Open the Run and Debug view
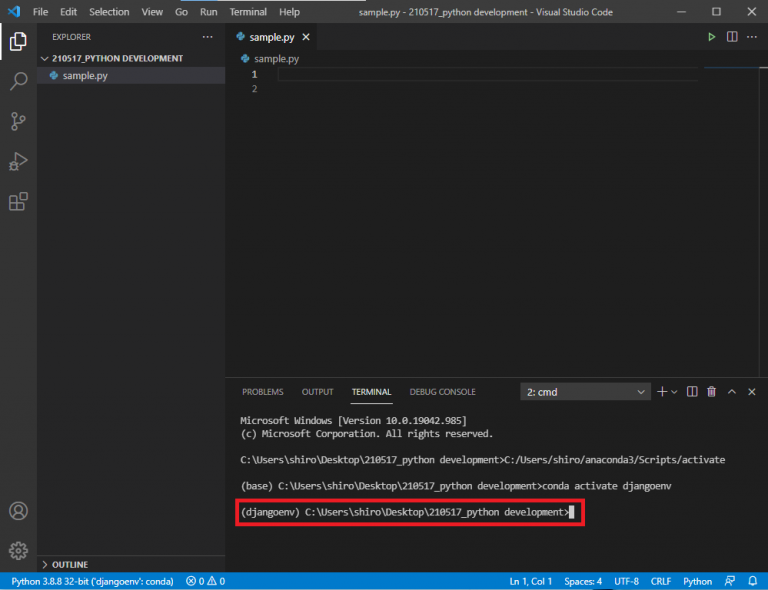The image size is (768, 590). click(18, 162)
